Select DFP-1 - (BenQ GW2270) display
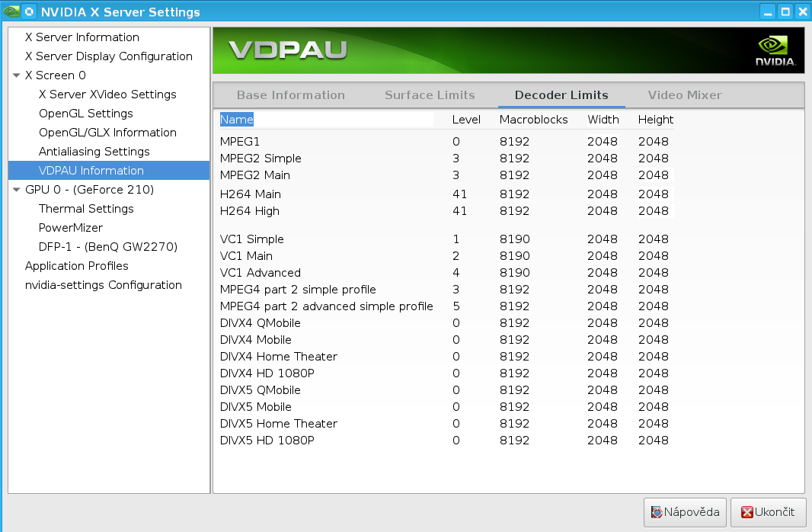The width and height of the screenshot is (812, 532). tap(108, 247)
